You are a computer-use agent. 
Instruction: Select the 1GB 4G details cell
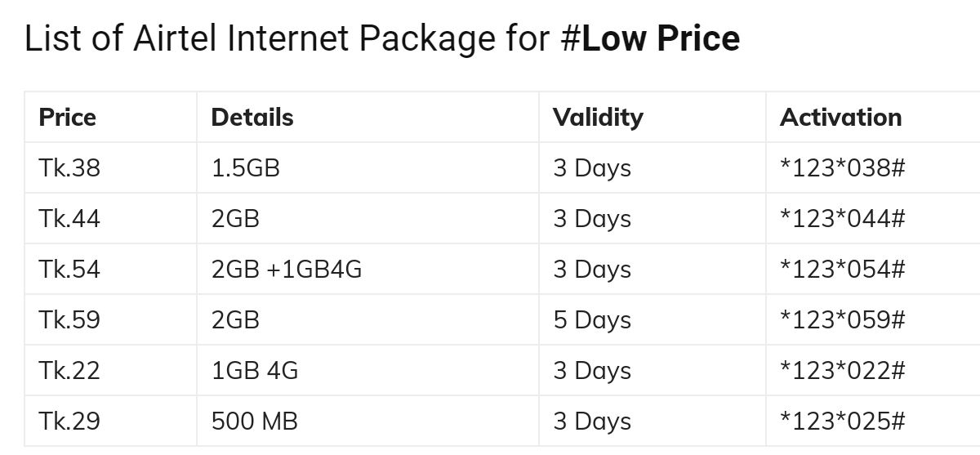[255, 371]
